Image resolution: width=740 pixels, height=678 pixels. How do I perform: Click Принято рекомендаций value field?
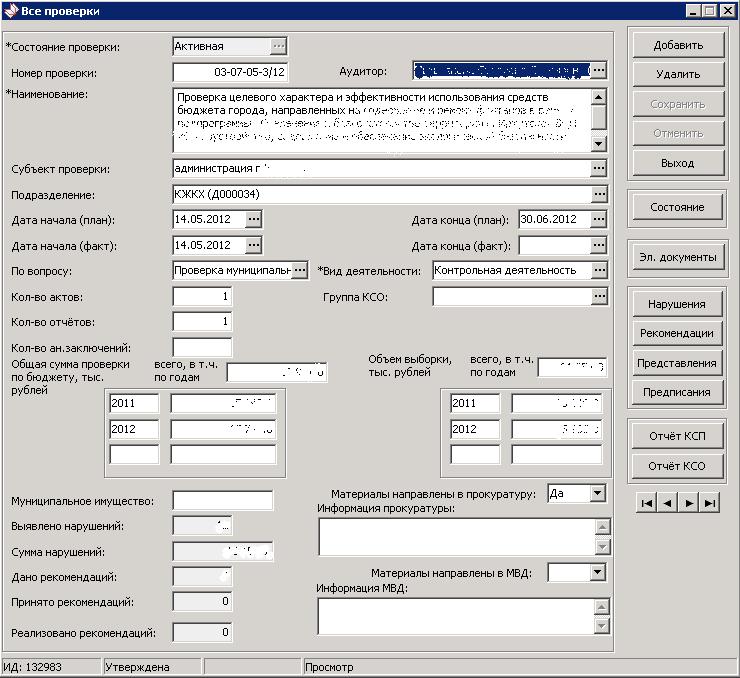click(202, 602)
